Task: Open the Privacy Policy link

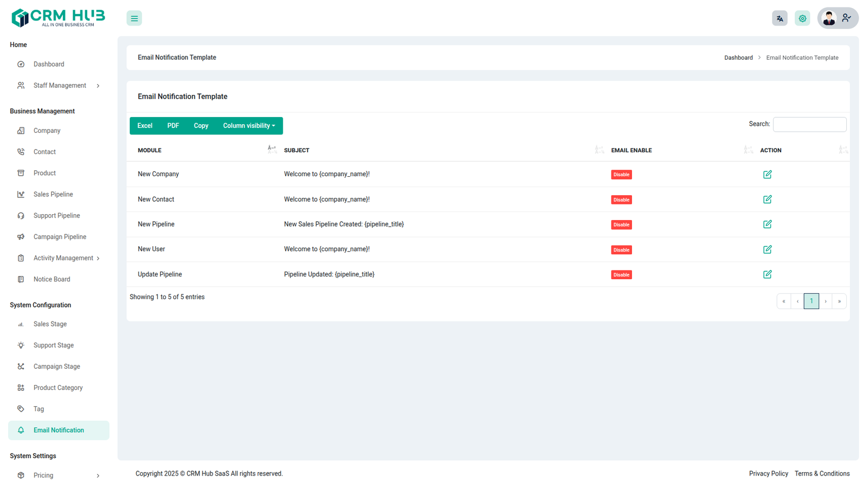Action: (x=768, y=474)
